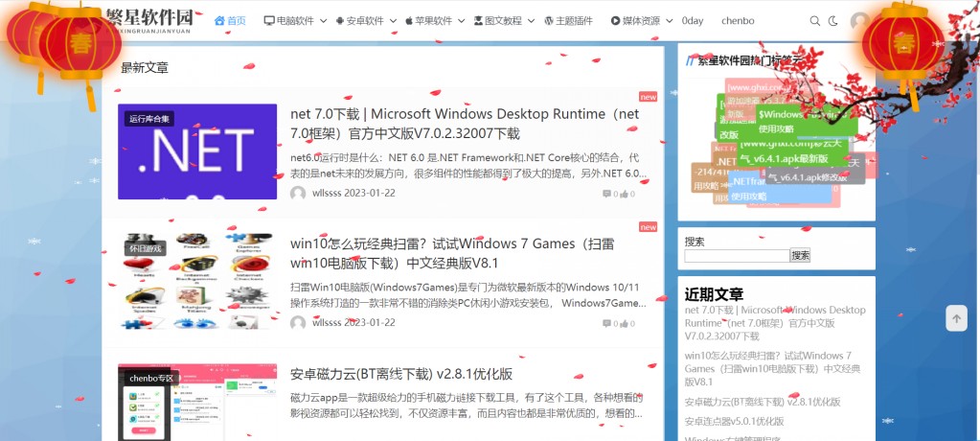The image size is (980, 441).
Task: Click comment icon on net 7.0 article
Action: [x=606, y=194]
